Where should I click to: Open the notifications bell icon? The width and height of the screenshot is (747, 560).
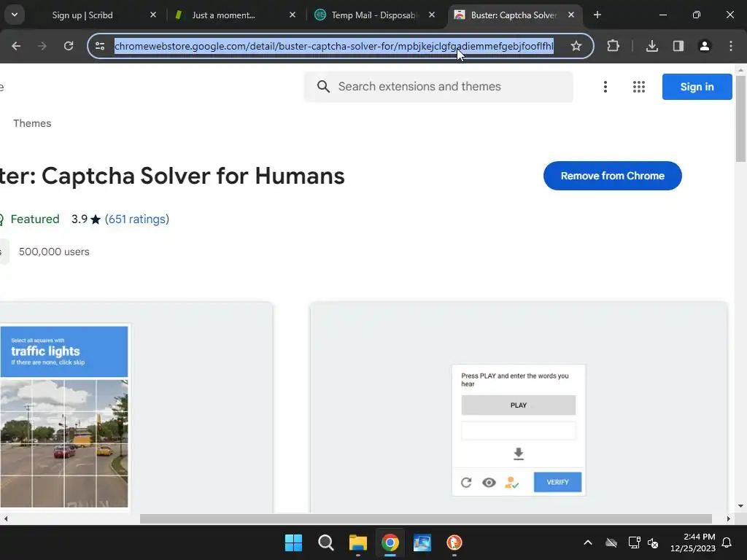[727, 542]
